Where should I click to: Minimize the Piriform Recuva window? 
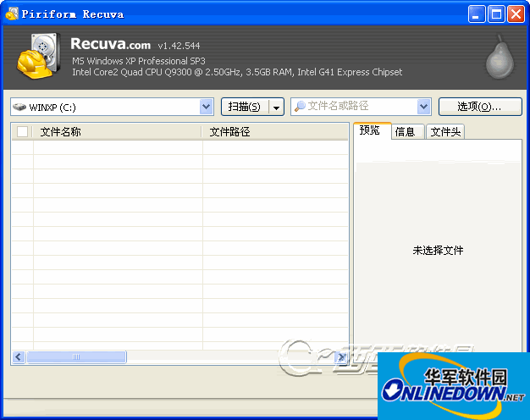477,14
